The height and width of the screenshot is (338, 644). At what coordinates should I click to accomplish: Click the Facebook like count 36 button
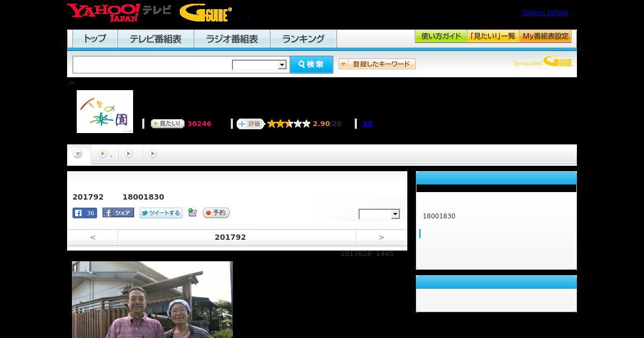pyautogui.click(x=85, y=213)
